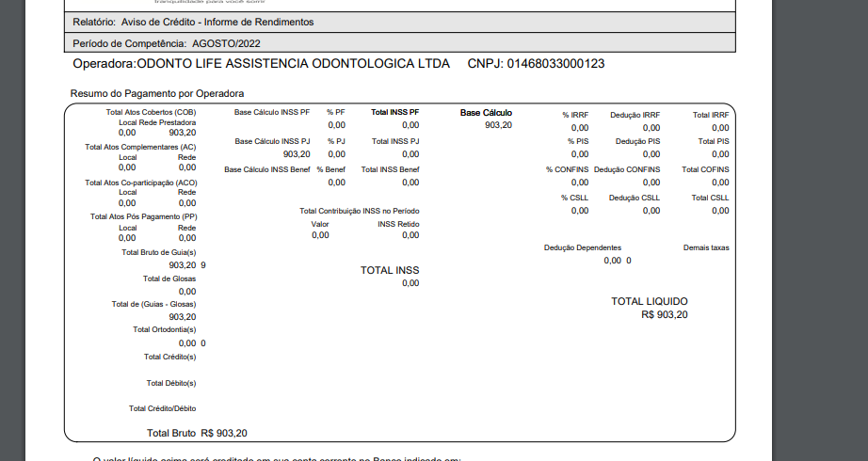The width and height of the screenshot is (868, 461).
Task: Select the 'Total Bruto R$ 903,20' line
Action: [x=197, y=434]
